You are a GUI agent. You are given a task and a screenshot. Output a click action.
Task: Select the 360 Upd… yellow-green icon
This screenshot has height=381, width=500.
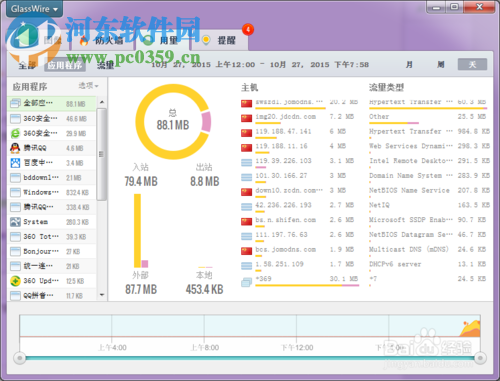tap(15, 281)
